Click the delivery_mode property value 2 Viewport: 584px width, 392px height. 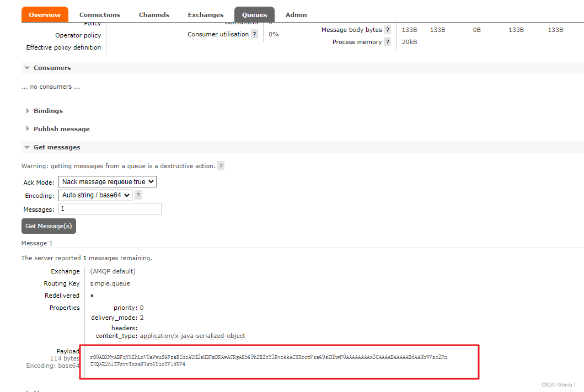pyautogui.click(x=142, y=318)
